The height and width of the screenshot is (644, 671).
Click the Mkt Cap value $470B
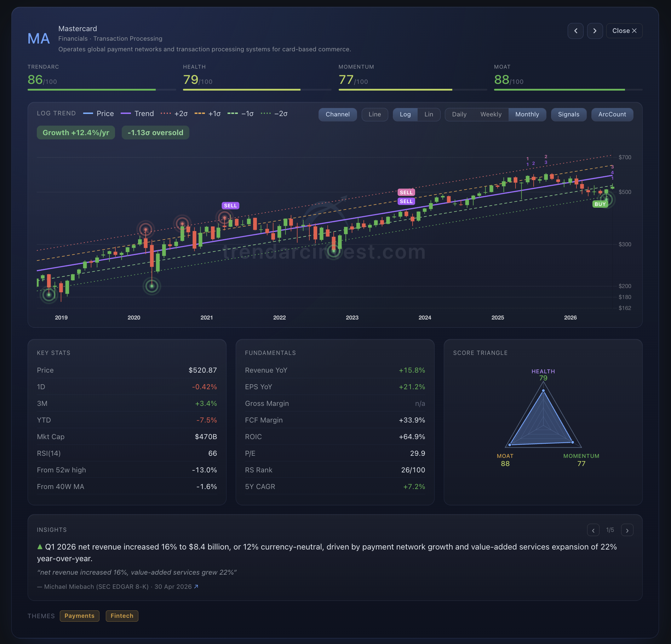tap(206, 437)
